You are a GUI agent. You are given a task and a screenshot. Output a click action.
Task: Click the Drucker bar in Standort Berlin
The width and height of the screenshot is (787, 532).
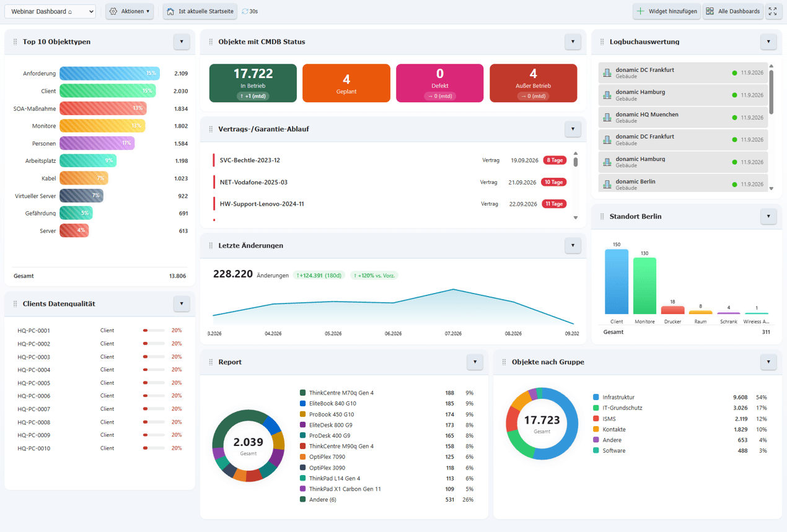[672, 310]
